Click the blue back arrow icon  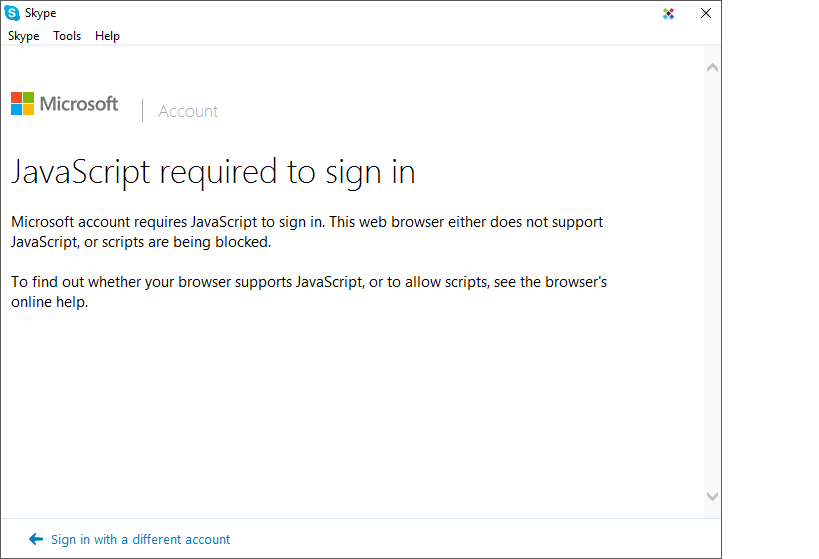(x=36, y=539)
